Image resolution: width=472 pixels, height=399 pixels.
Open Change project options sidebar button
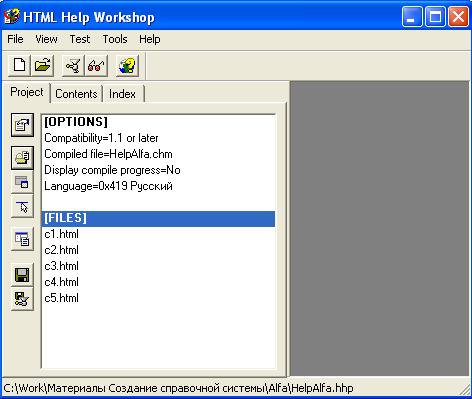[x=22, y=125]
